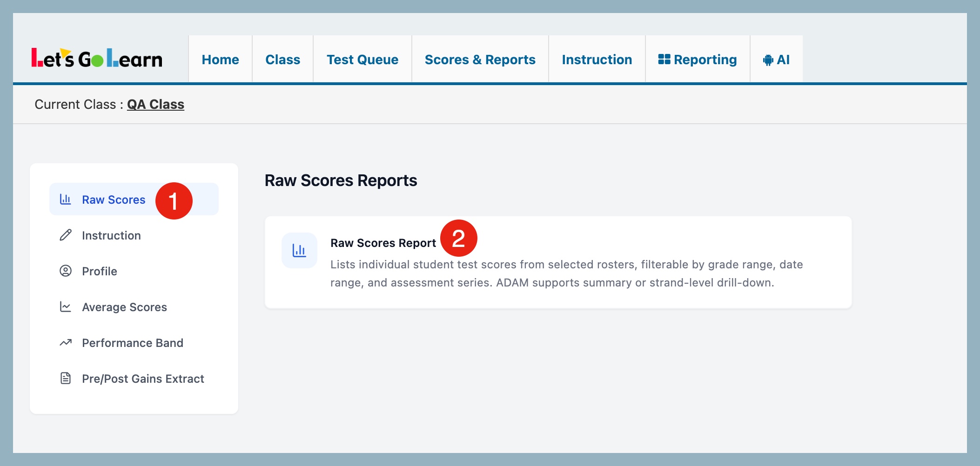This screenshot has width=980, height=466.
Task: Open the Scores & Reports tab
Action: pyautogui.click(x=480, y=60)
